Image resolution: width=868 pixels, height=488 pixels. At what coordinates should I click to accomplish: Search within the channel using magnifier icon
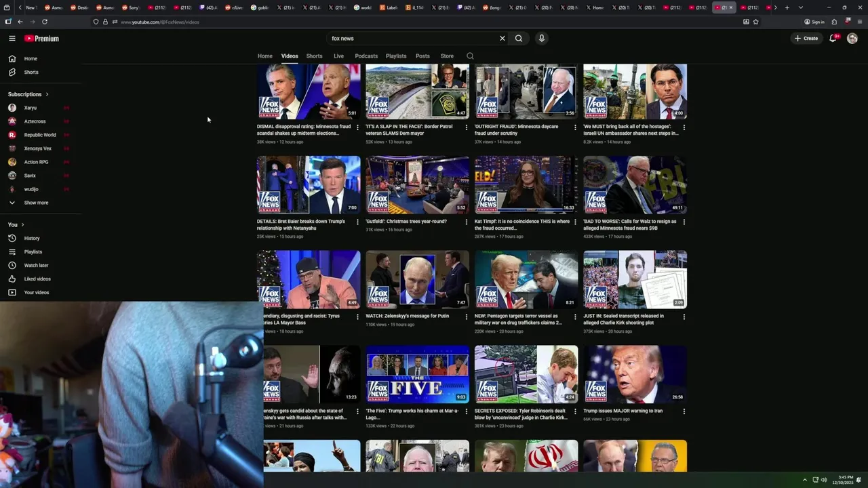(470, 56)
